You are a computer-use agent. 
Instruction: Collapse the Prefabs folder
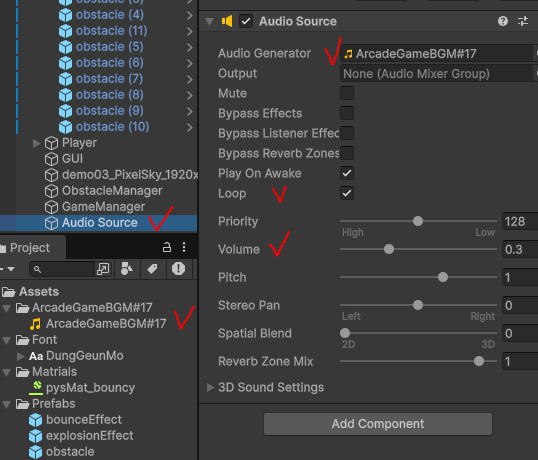pos(6,404)
